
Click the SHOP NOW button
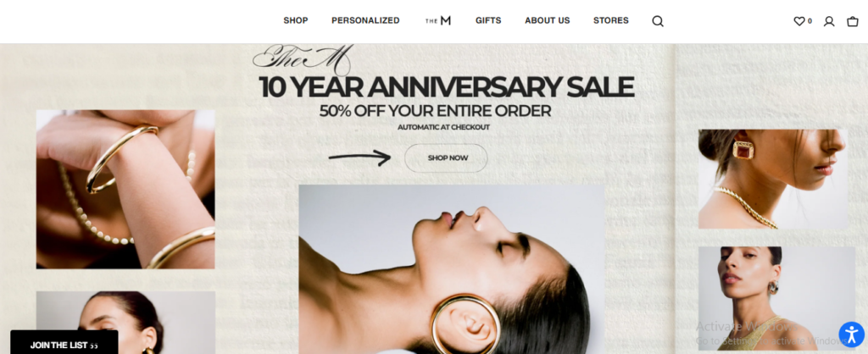coord(446,158)
